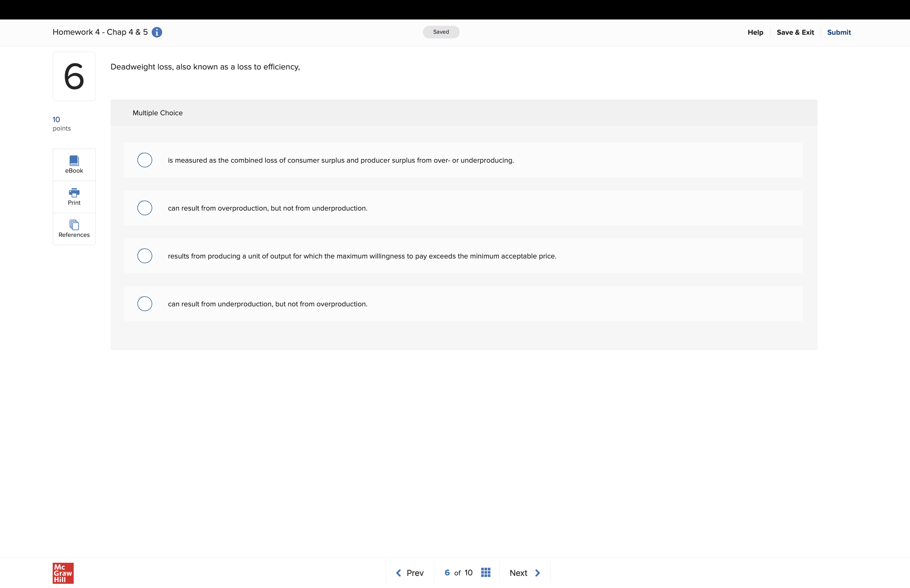Click the Saved status pill
This screenshot has width=910, height=588.
click(441, 32)
